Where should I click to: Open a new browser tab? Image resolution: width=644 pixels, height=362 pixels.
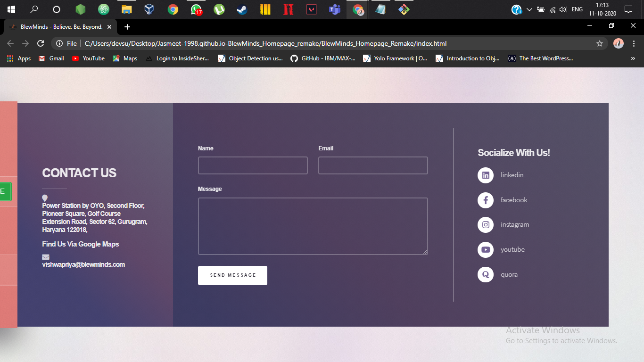pos(127,27)
